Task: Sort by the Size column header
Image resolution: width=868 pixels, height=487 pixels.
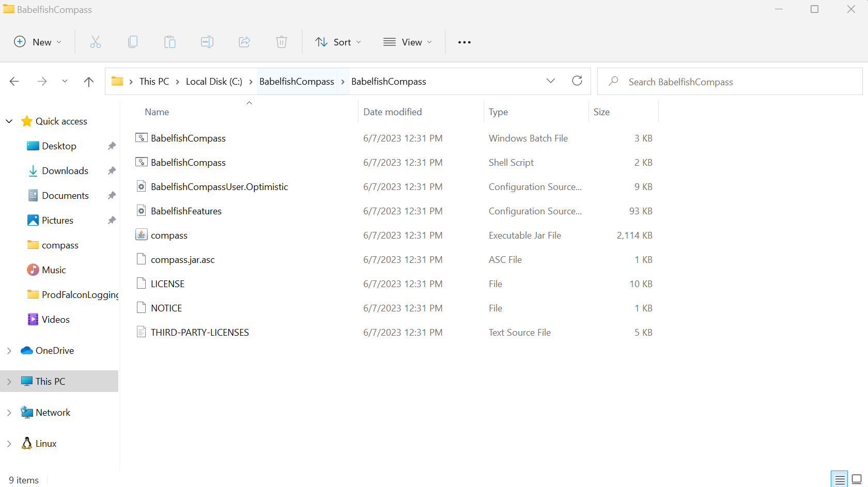Action: coord(601,112)
